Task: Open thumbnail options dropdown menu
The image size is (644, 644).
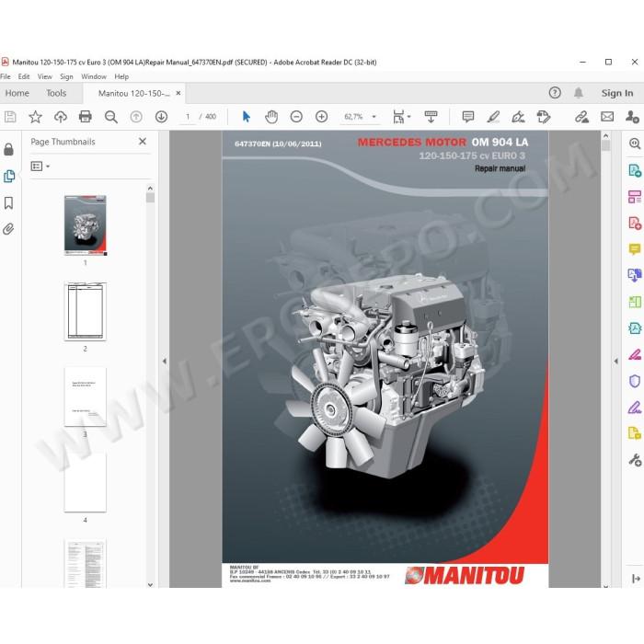Action: pyautogui.click(x=40, y=167)
